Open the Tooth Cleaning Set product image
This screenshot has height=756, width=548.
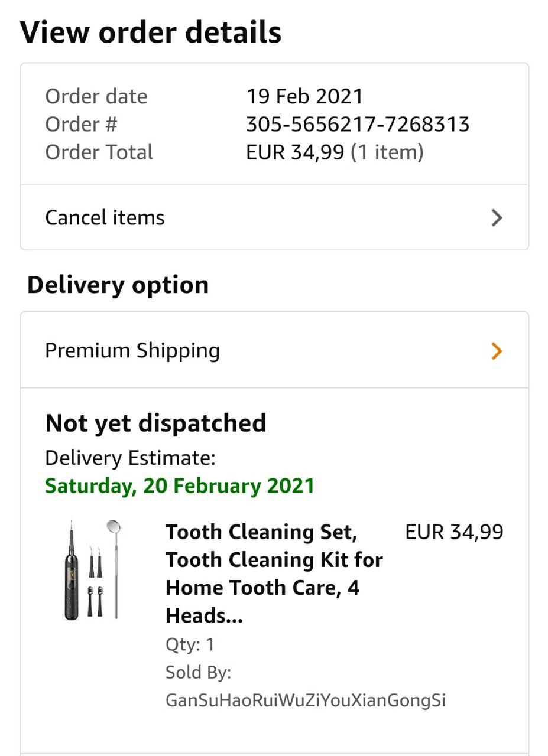[93, 569]
